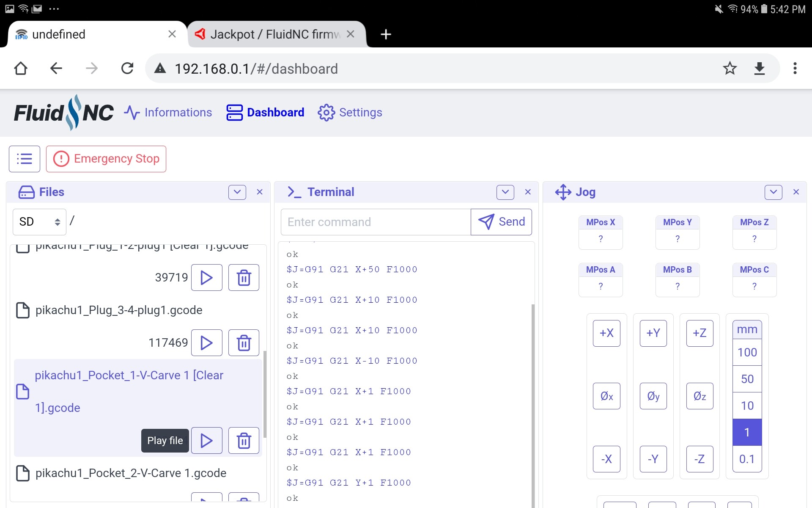Click the MPos A position readout

pos(601,280)
